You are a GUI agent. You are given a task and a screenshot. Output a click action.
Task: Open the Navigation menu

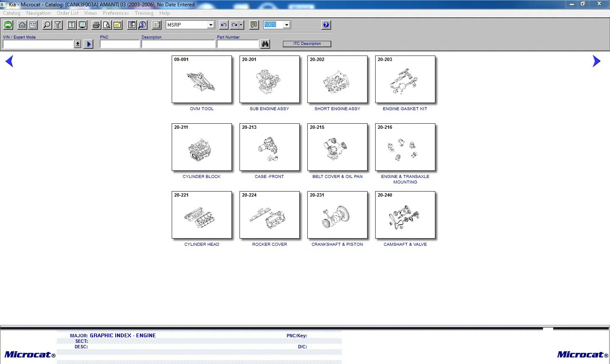(38, 13)
